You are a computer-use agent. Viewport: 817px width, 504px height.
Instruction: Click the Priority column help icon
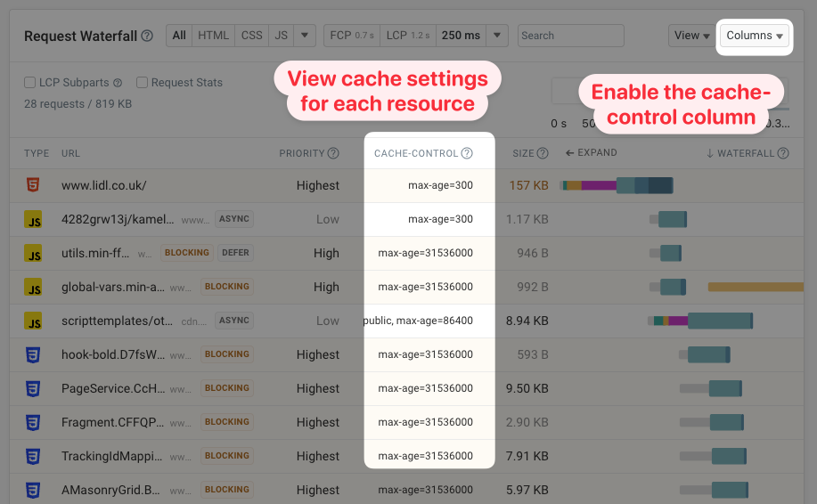333,153
